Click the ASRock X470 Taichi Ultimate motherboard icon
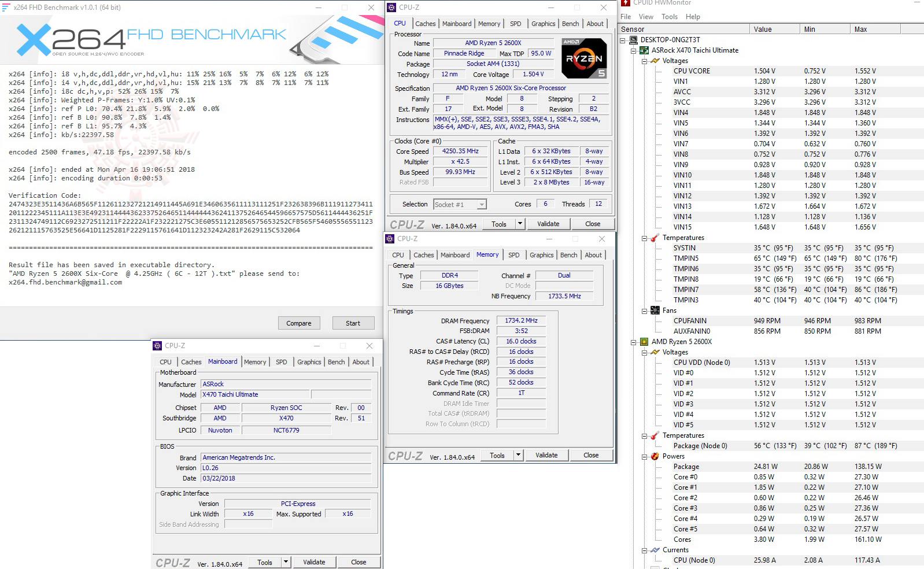The width and height of the screenshot is (924, 569). coord(644,50)
